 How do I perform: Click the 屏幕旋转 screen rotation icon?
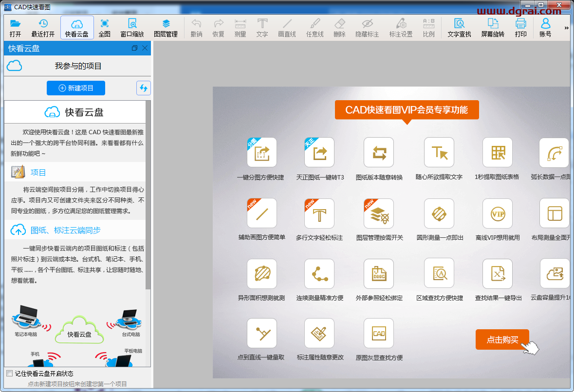click(493, 27)
